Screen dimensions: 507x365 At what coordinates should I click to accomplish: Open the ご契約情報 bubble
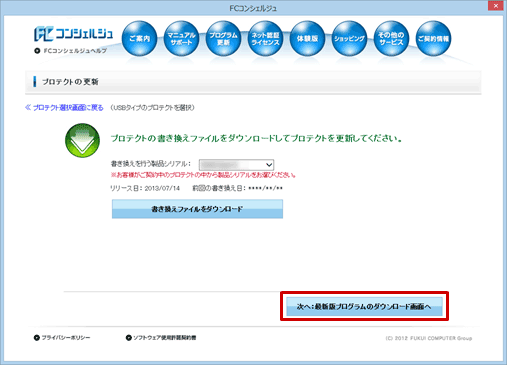click(x=433, y=38)
